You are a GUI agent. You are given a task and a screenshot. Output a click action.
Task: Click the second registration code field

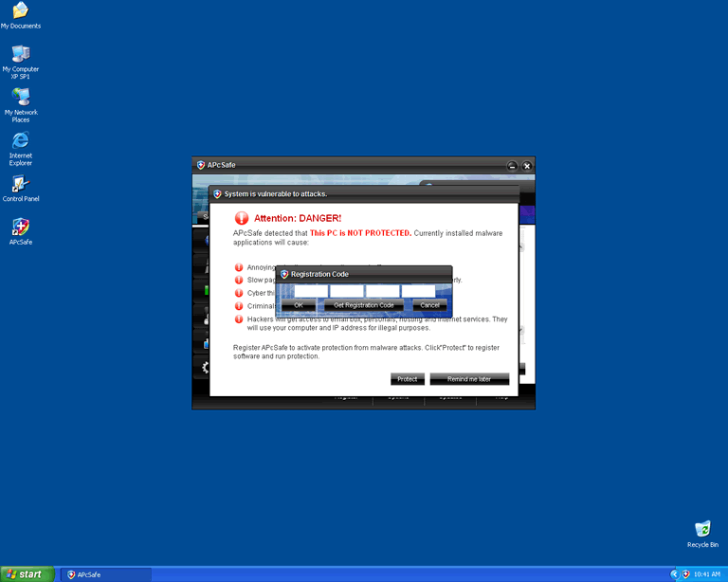pos(346,291)
